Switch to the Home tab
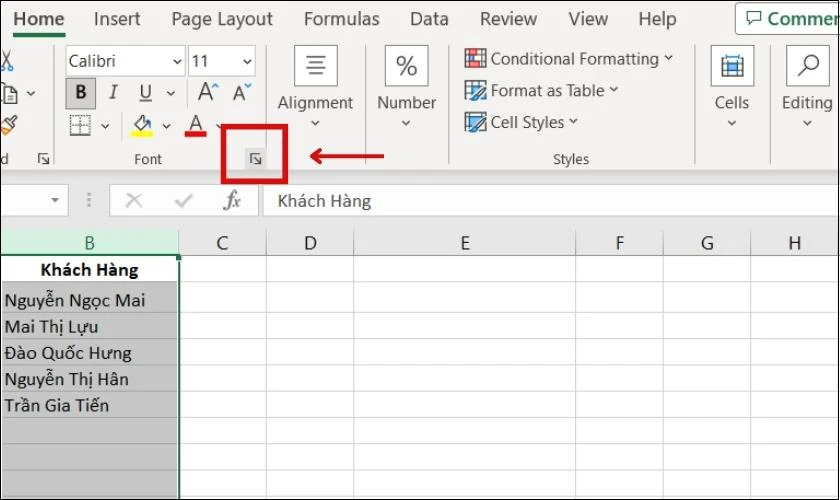840x500 pixels. 39,19
